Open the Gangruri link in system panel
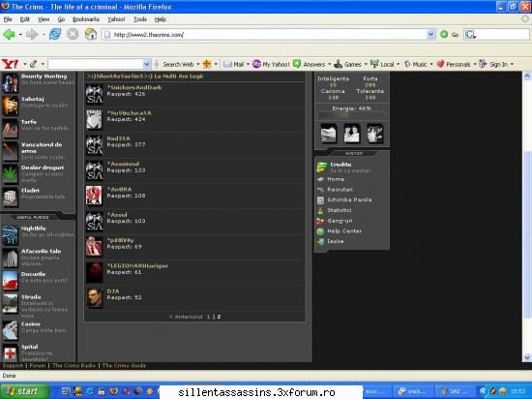 pos(340,221)
